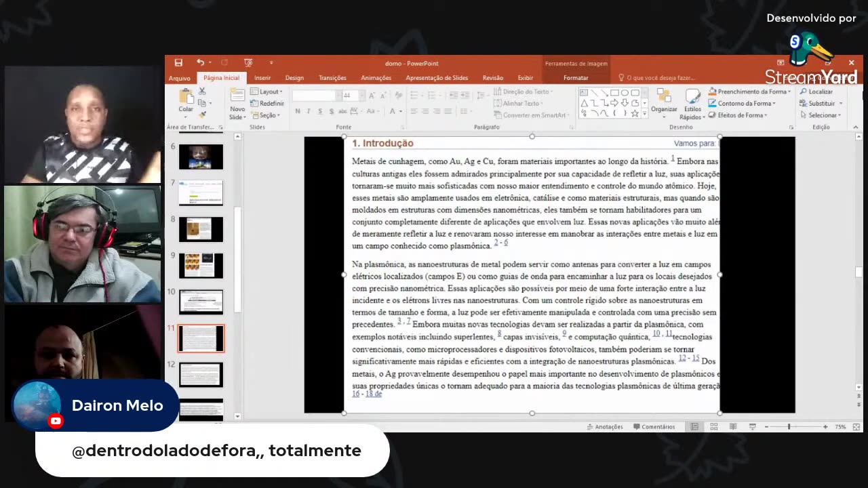This screenshot has width=868, height=488.
Task: Toggle italic (I) formatting
Action: click(308, 111)
